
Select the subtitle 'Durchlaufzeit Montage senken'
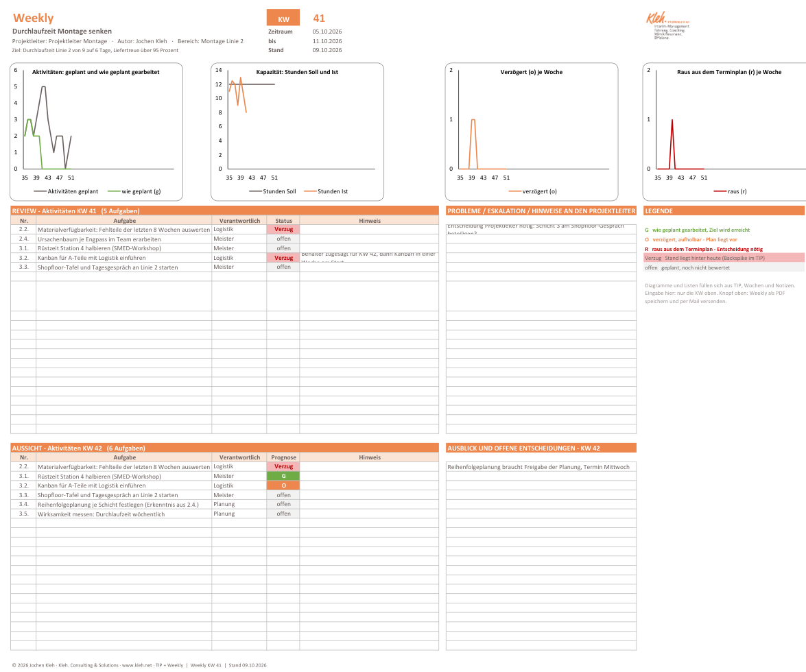pos(62,32)
